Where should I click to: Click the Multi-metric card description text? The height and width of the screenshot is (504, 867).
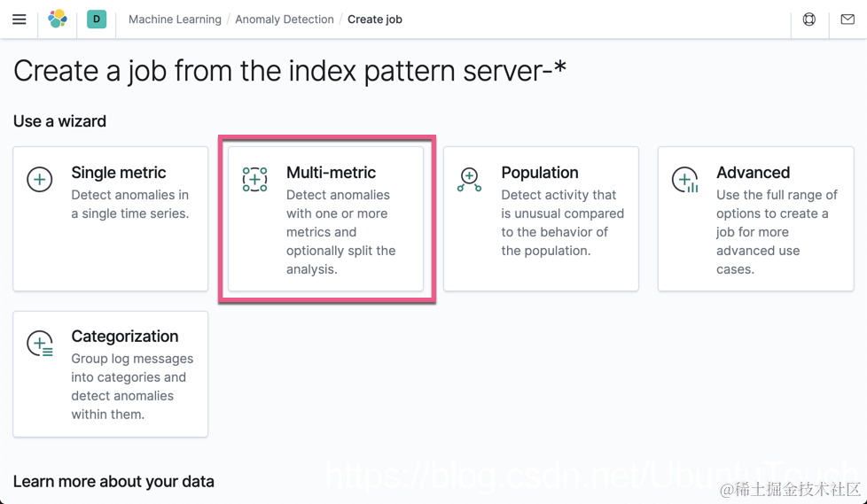(340, 232)
